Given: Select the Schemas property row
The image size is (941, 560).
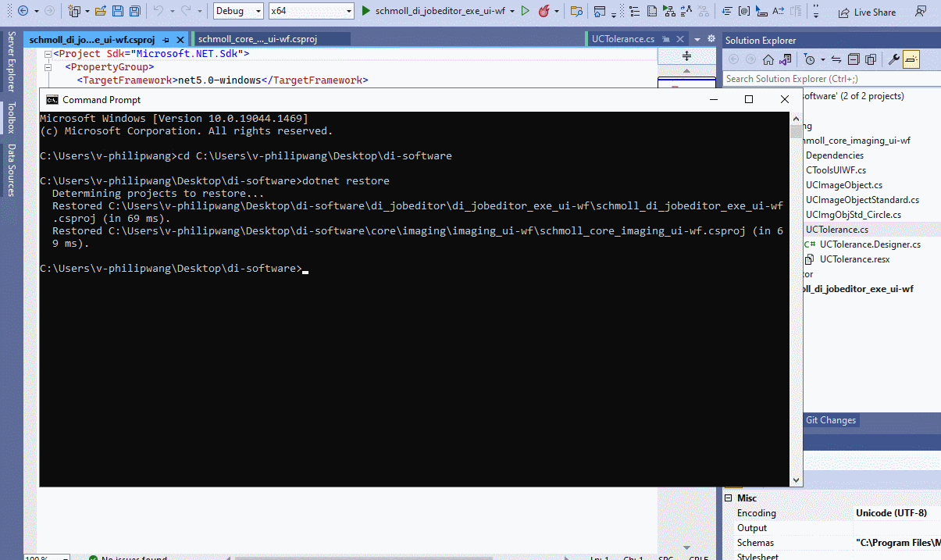Looking at the screenshot, I should [832, 543].
